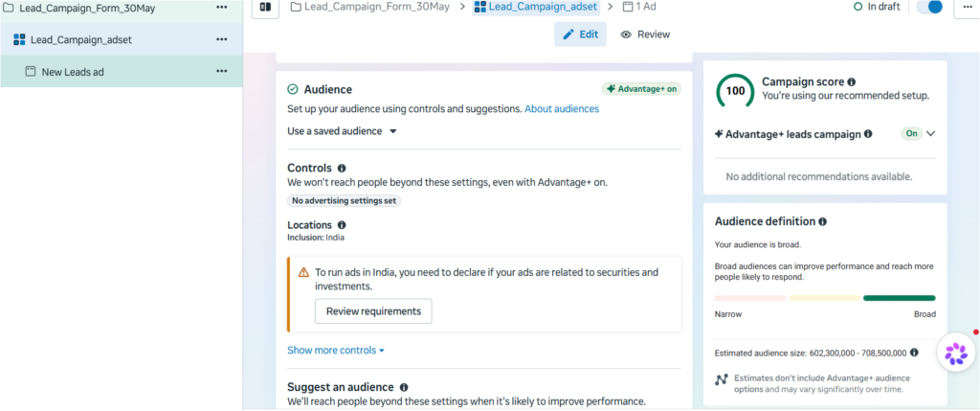Open the purple assistant floating icon

click(956, 354)
